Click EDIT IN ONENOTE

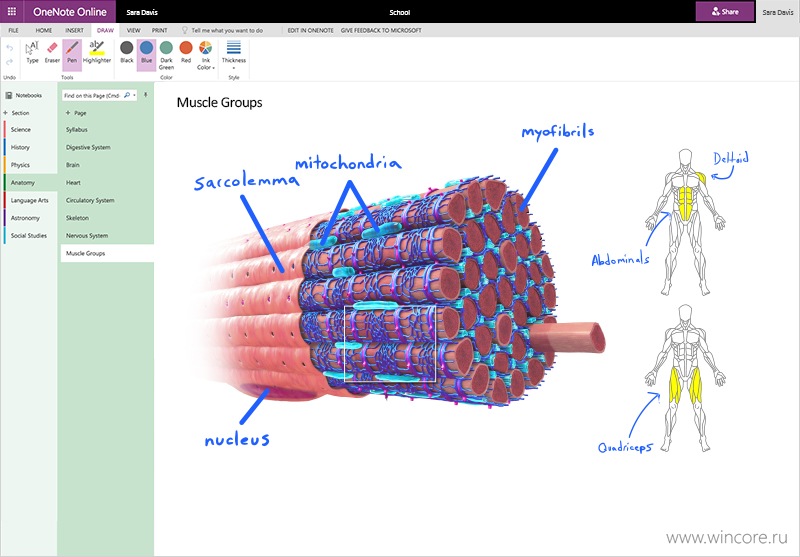coord(310,30)
